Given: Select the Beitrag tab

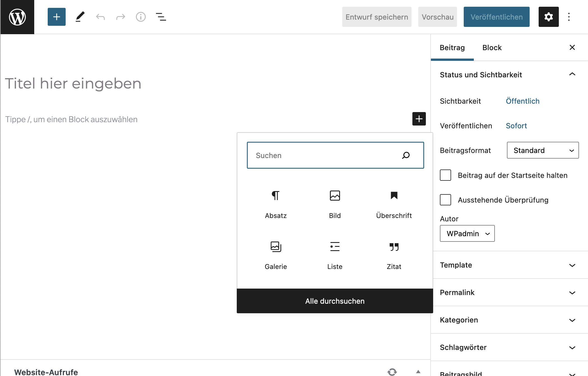Looking at the screenshot, I should 452,48.
